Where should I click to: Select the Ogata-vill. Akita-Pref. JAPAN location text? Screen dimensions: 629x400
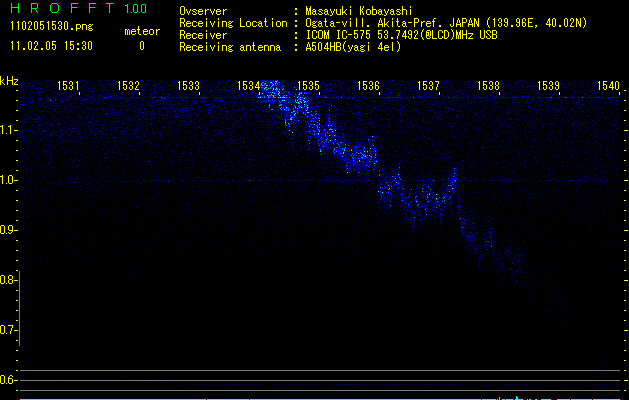pyautogui.click(x=446, y=23)
